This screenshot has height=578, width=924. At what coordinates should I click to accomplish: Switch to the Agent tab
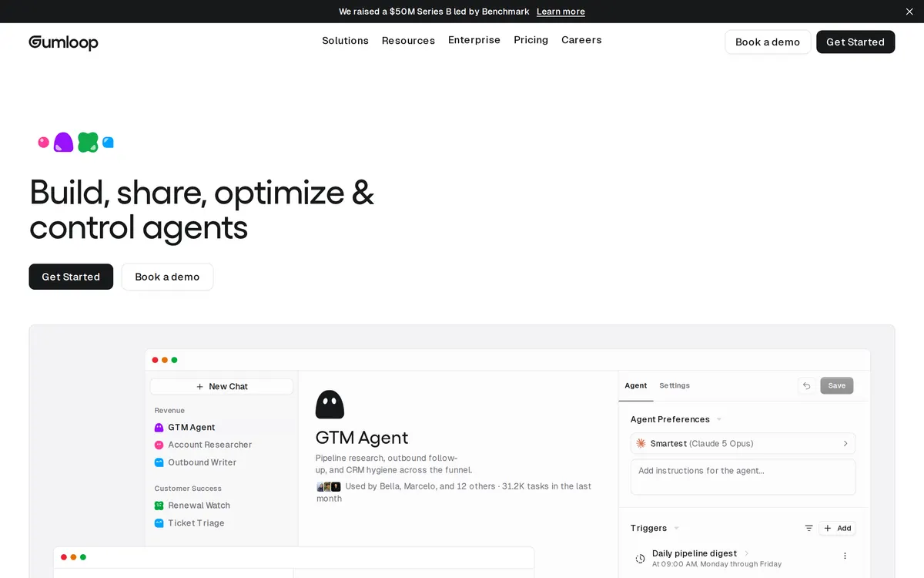636,385
